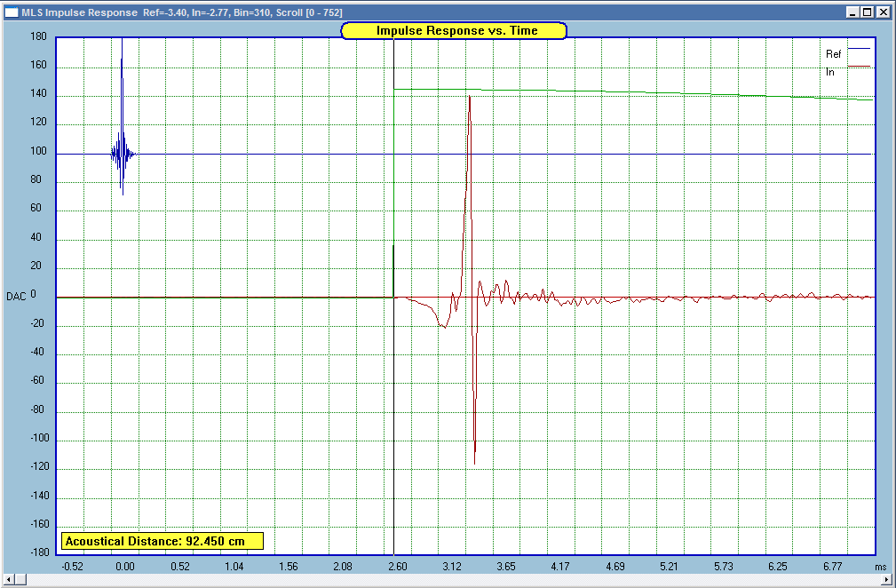Maximize the MLS Impulse Response window
Image resolution: width=896 pixels, height=588 pixels.
pyautogui.click(x=868, y=12)
